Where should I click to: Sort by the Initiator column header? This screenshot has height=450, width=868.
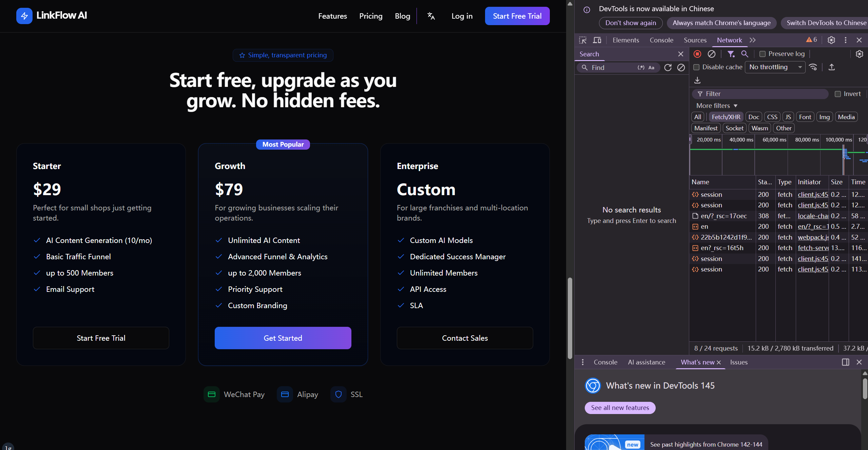[812, 182]
